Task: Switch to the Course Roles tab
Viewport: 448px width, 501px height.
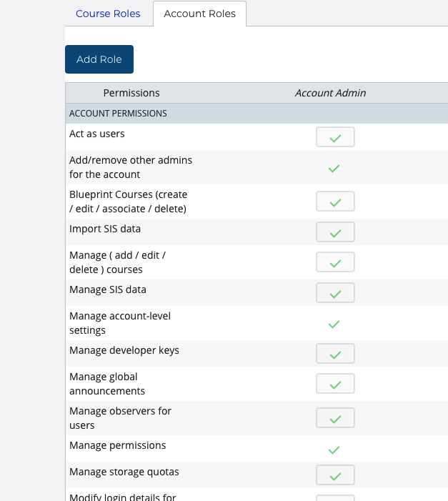Action: pyautogui.click(x=108, y=14)
